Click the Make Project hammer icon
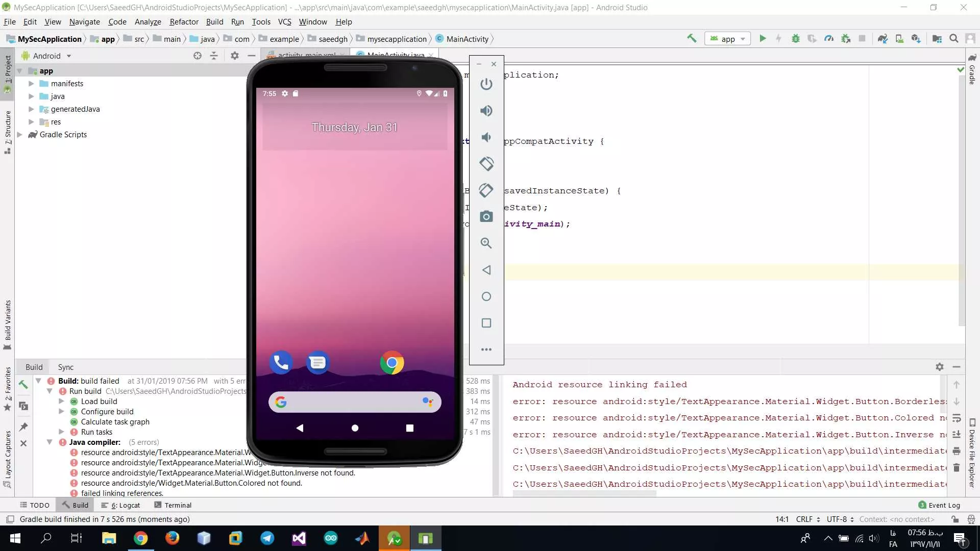This screenshot has width=980, height=551. [x=692, y=38]
